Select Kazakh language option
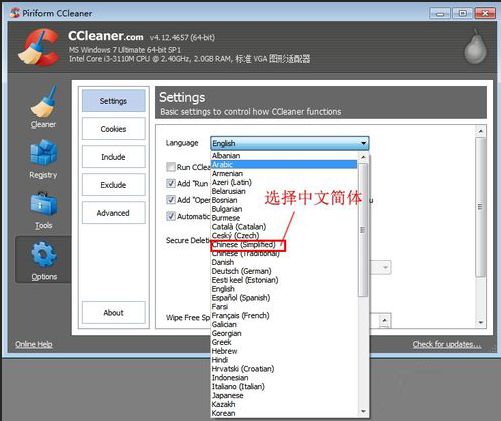 coord(284,404)
